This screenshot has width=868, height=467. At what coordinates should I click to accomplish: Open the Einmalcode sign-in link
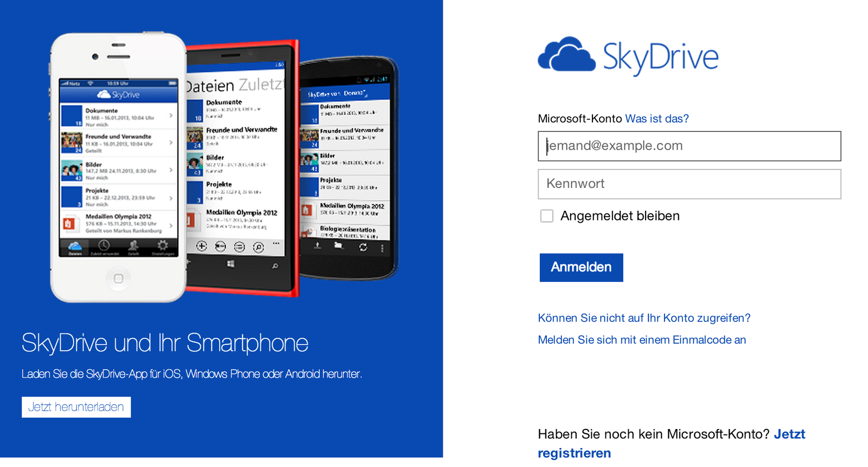(x=642, y=340)
